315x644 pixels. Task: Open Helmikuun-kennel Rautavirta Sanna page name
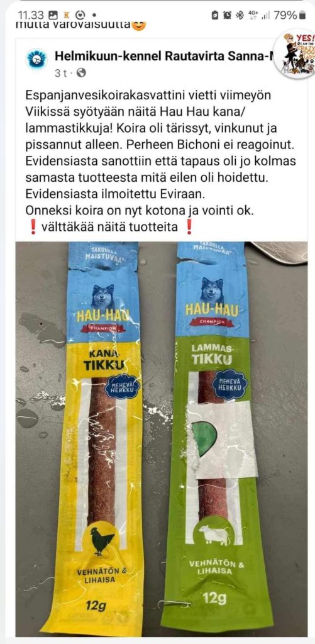164,56
